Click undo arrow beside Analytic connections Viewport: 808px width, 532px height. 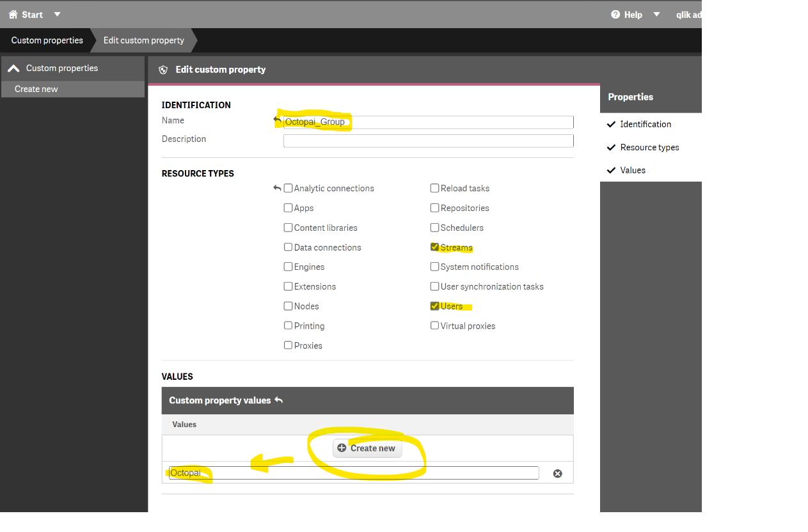coord(277,188)
